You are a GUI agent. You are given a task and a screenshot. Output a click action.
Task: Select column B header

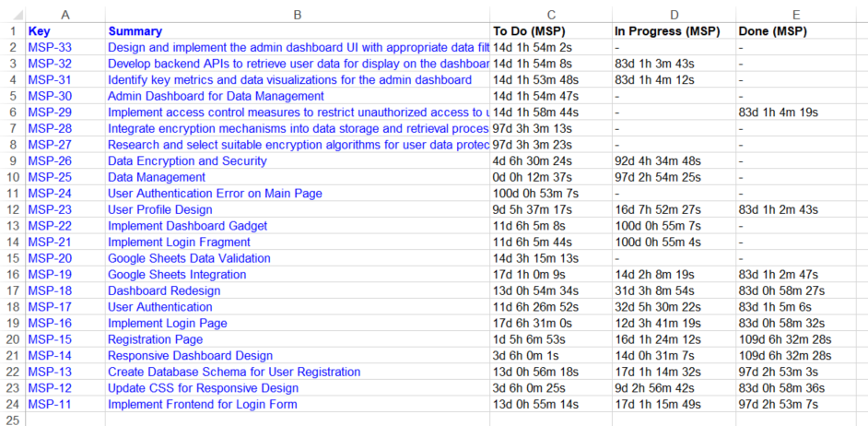(x=298, y=15)
